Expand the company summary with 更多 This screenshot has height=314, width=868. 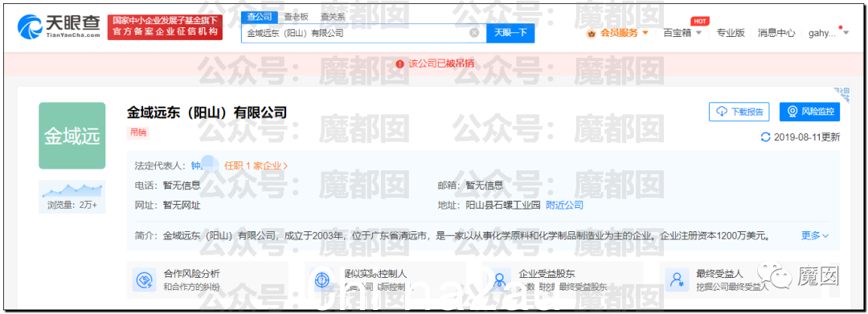tap(815, 235)
